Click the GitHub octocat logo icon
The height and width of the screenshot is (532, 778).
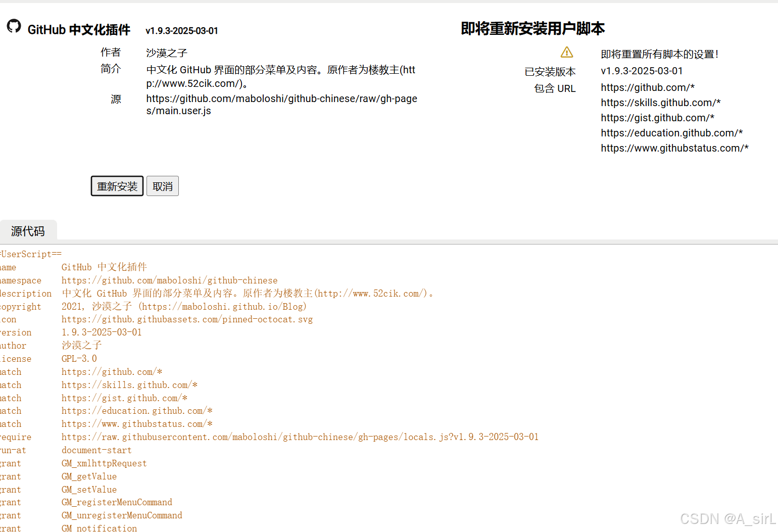pos(14,27)
